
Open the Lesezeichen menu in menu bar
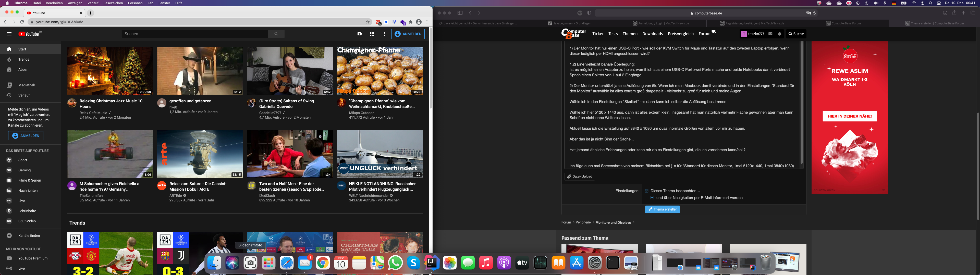tap(113, 3)
